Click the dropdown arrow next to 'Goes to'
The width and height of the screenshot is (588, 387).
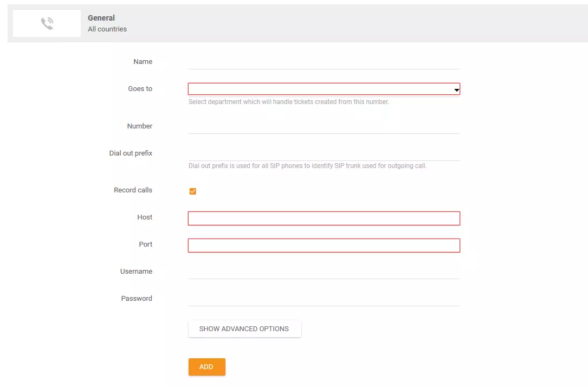(455, 89)
